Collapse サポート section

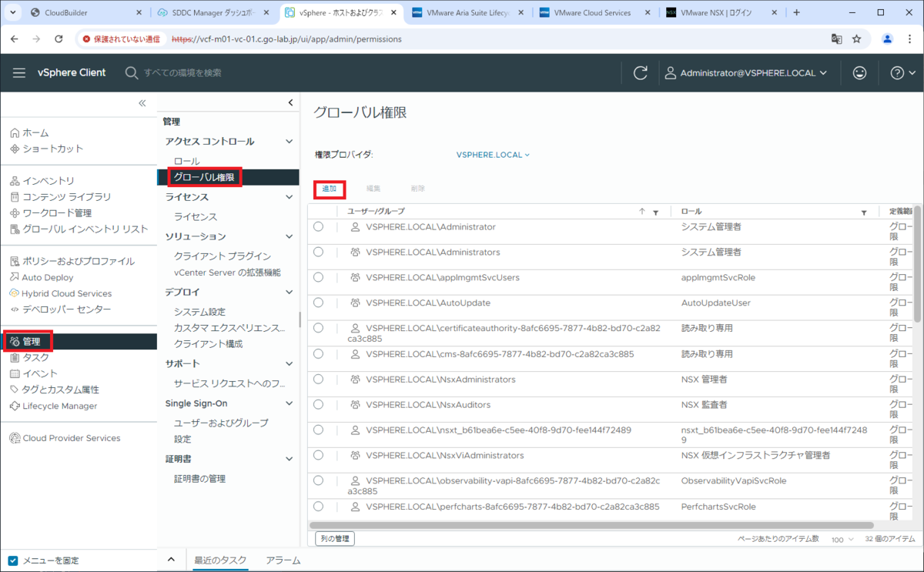coord(290,363)
